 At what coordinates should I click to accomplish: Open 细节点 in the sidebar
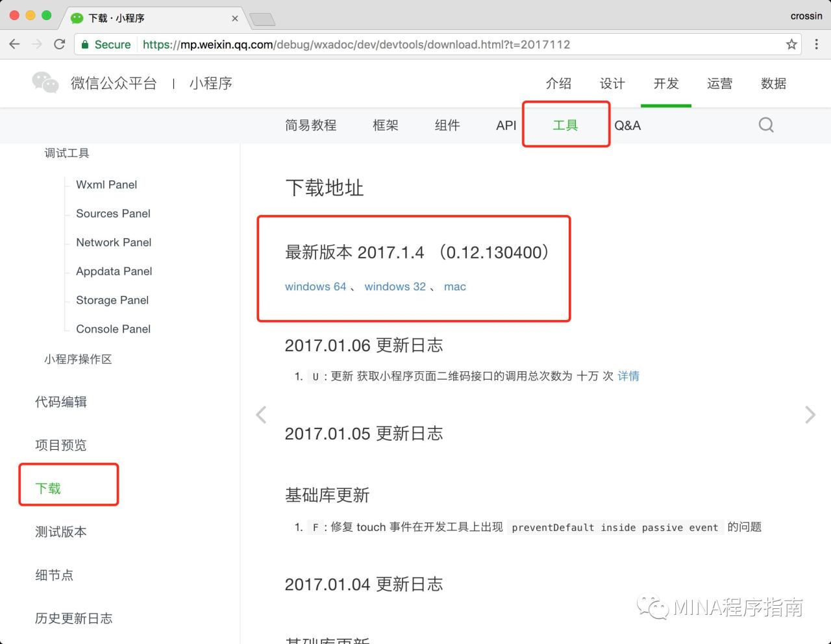(55, 575)
